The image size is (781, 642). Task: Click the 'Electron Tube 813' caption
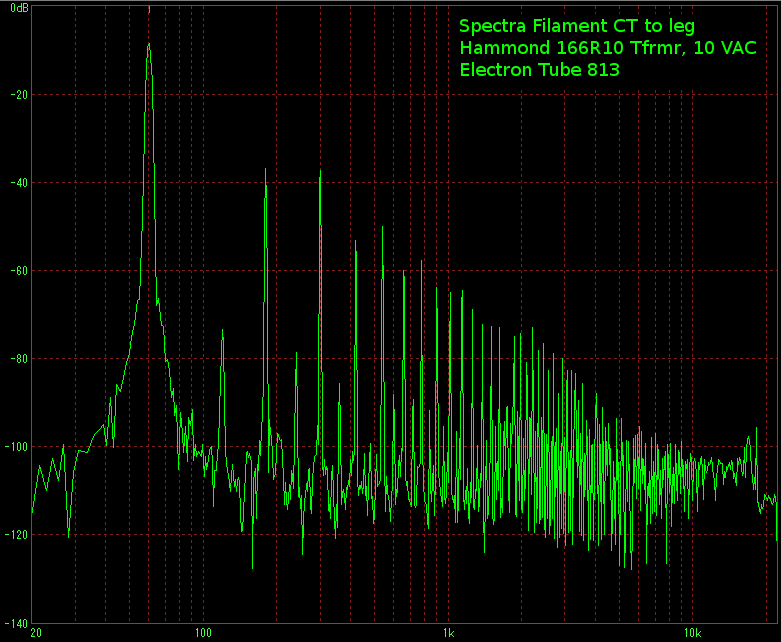pos(539,70)
